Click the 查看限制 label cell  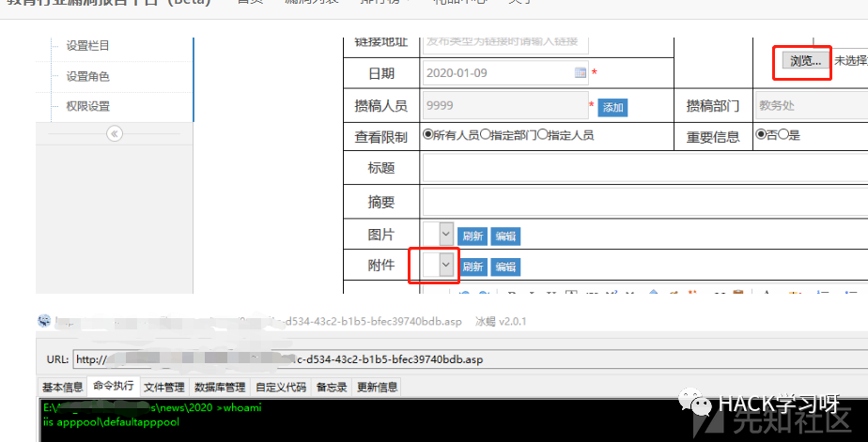pyautogui.click(x=380, y=137)
